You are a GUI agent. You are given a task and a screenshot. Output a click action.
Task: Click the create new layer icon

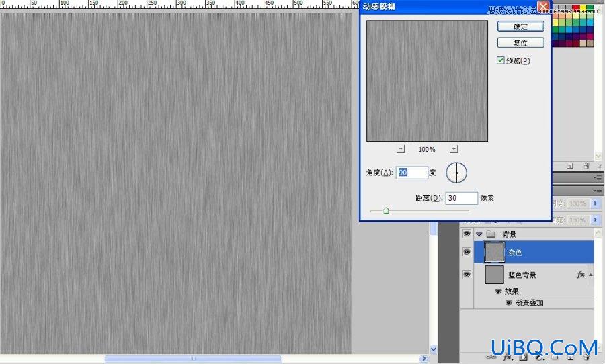coord(571,357)
